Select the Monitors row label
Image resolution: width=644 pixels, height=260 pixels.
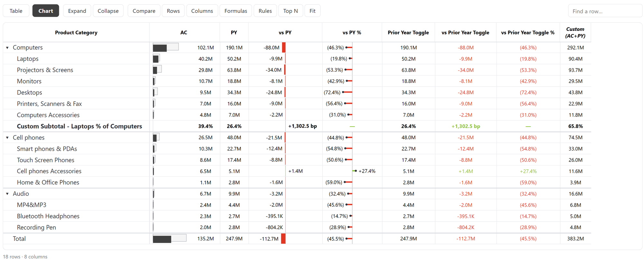pyautogui.click(x=29, y=81)
